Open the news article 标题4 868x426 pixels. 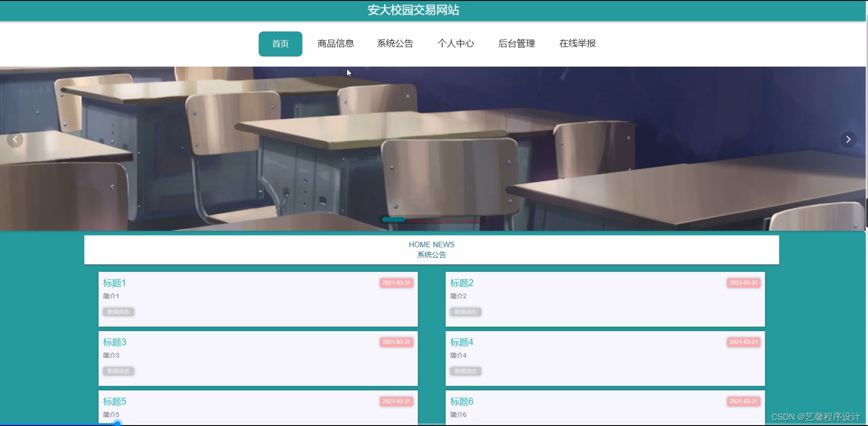click(461, 342)
